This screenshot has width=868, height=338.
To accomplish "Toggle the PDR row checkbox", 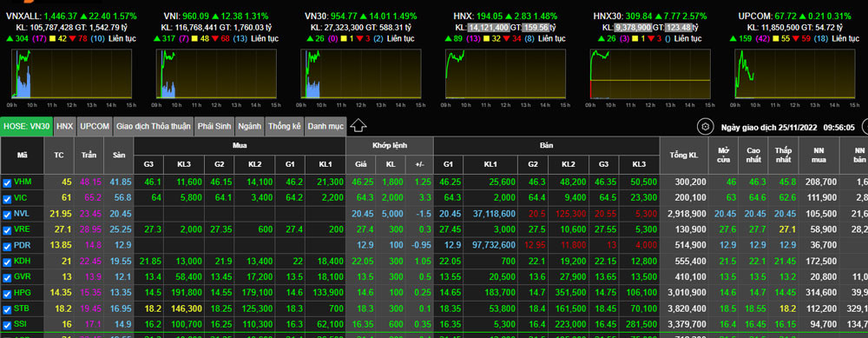I will pyautogui.click(x=7, y=247).
